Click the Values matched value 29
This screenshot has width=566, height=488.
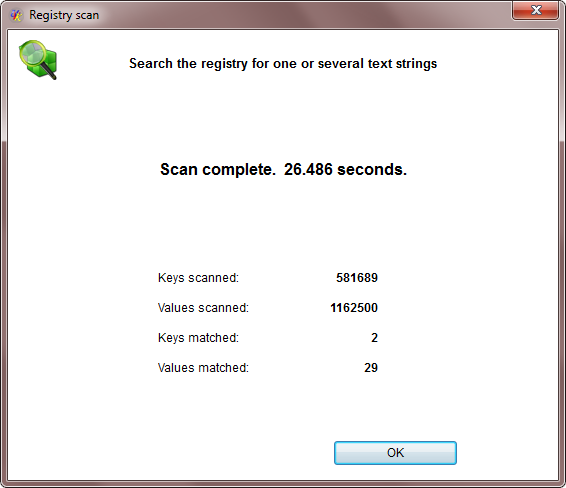coord(371,367)
